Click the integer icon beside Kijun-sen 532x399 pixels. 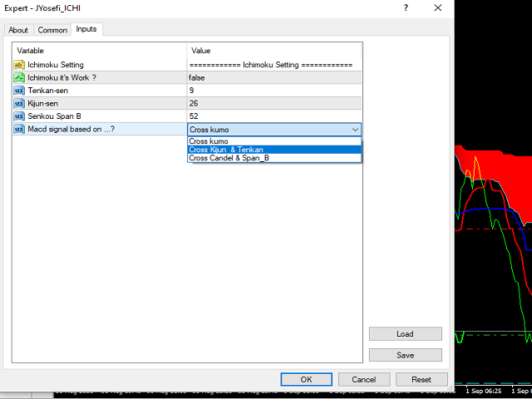tap(19, 103)
